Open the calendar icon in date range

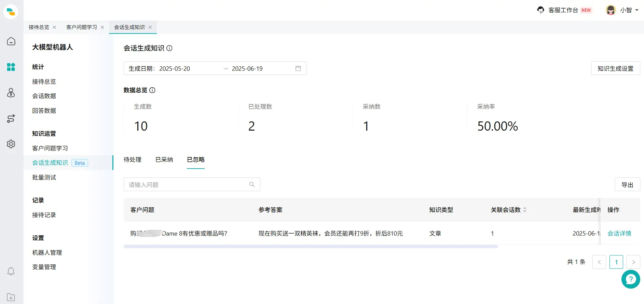(298, 68)
